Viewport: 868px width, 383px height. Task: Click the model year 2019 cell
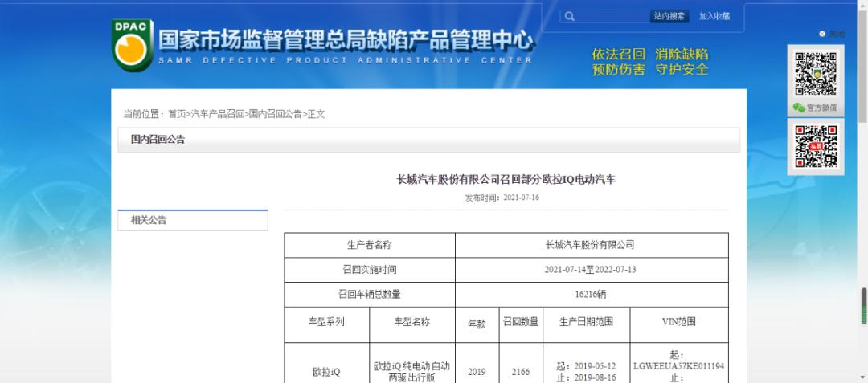point(477,363)
